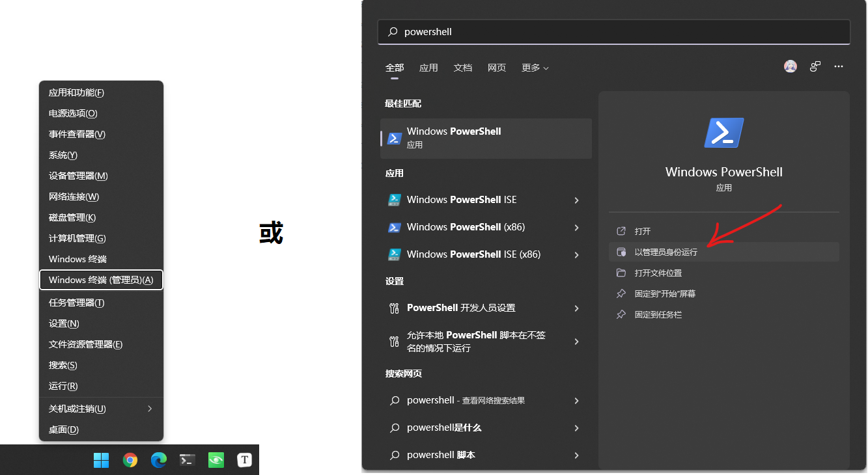Click the large PowerShell logo in details pane
This screenshot has height=475, width=868.
point(724,133)
